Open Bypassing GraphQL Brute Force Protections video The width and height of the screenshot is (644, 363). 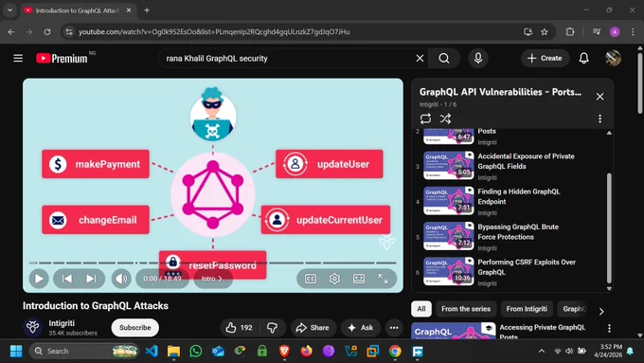(517, 232)
